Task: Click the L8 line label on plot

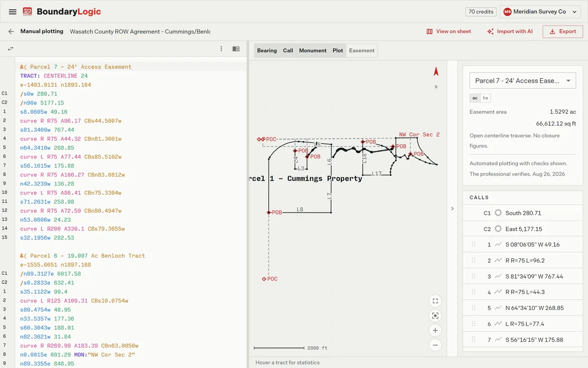Action: [x=300, y=209]
